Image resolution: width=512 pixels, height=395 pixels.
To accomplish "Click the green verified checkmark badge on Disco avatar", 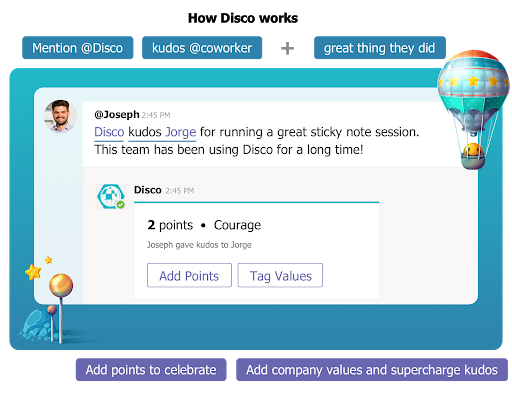I will click(121, 204).
